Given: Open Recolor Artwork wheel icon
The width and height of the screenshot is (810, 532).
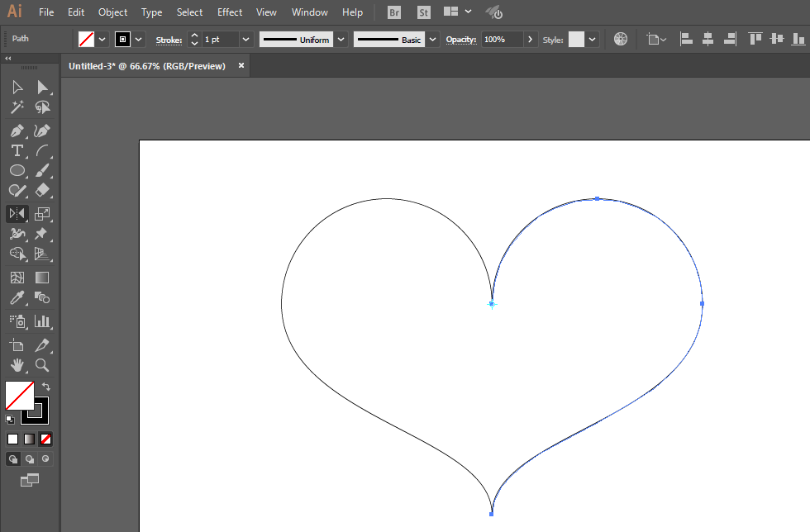Looking at the screenshot, I should (621, 40).
